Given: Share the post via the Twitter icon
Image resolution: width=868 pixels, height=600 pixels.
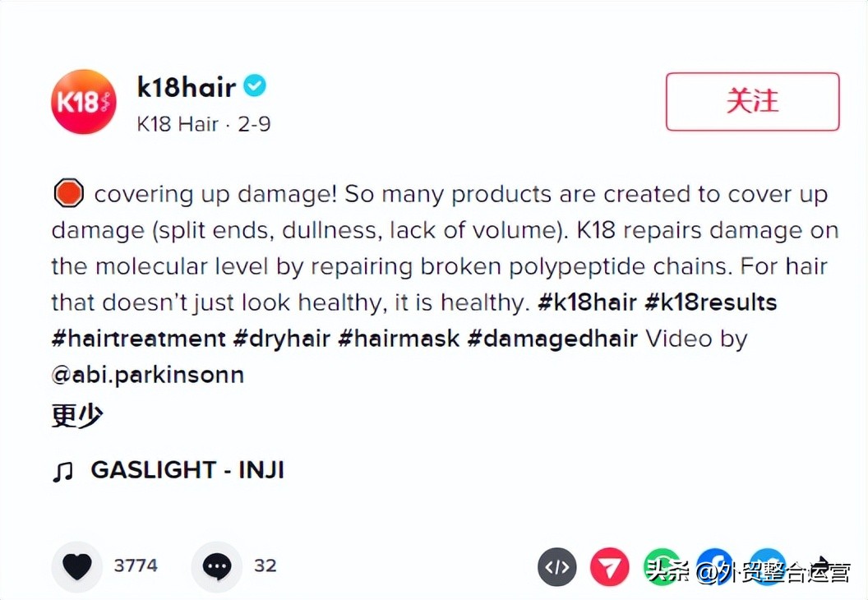Looking at the screenshot, I should click(766, 566).
